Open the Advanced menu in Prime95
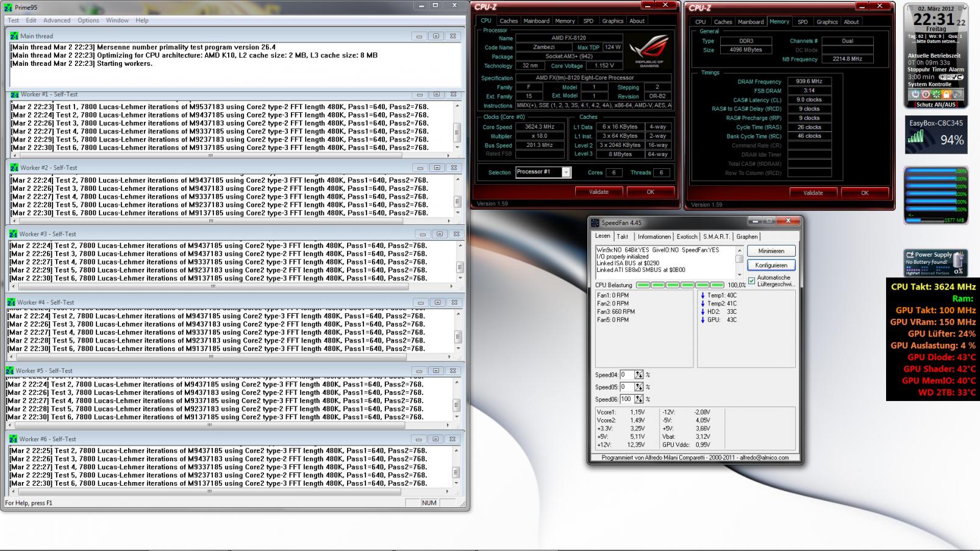 tap(57, 20)
